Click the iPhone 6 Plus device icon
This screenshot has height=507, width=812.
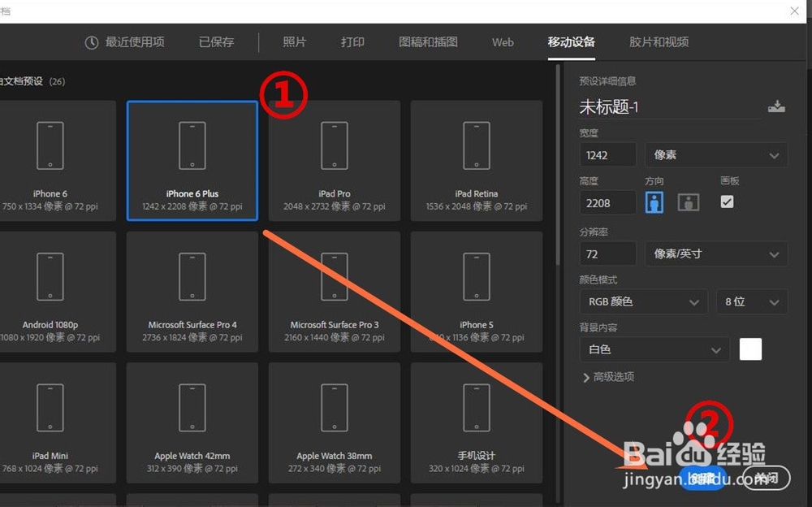click(x=192, y=145)
